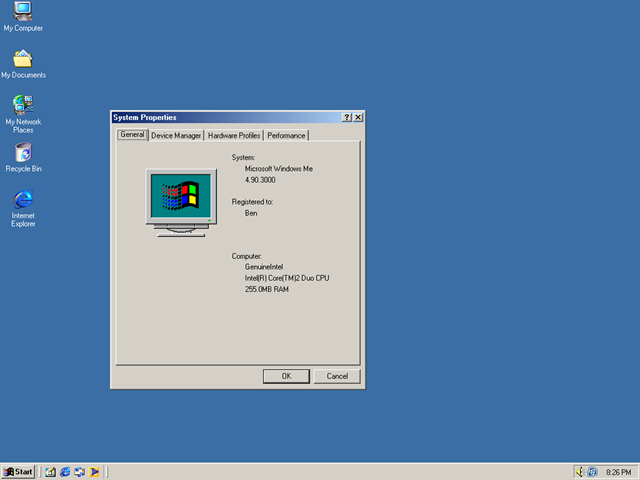Click the volume speaker tray icon
This screenshot has height=480, width=640.
click(x=580, y=472)
